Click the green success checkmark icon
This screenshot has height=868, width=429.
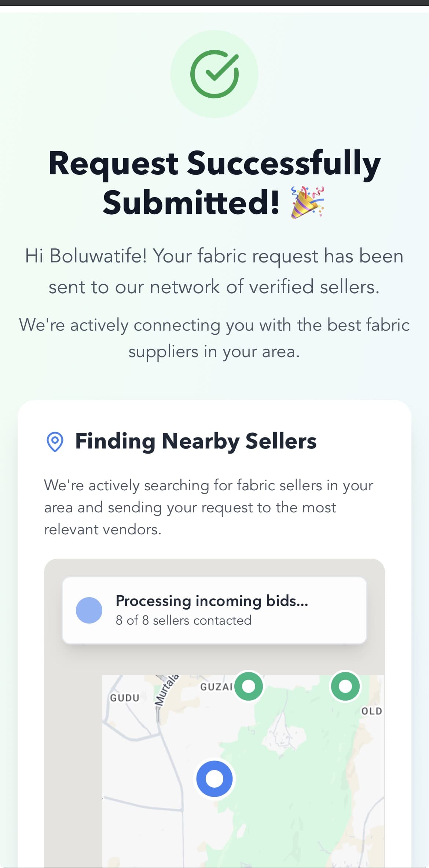214,73
